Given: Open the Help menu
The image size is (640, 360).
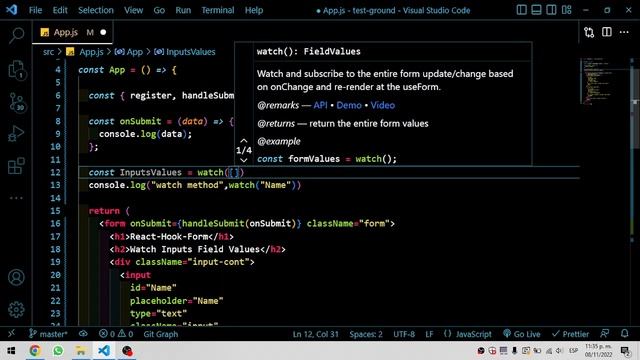Looking at the screenshot, I should 254,10.
